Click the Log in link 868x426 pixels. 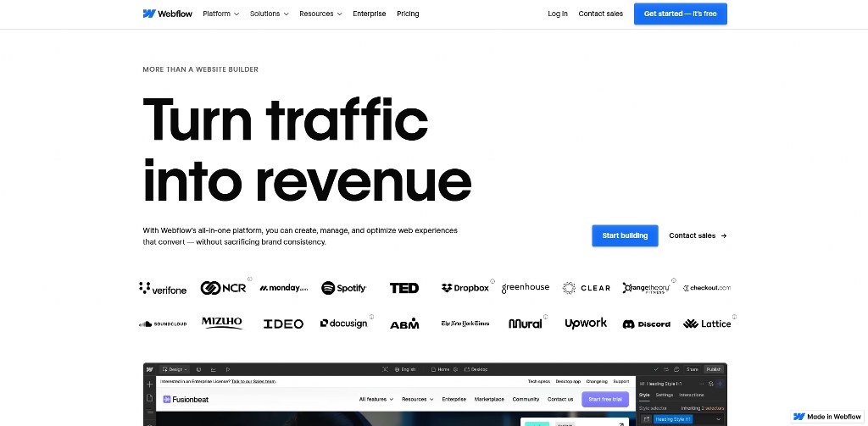[x=558, y=14]
